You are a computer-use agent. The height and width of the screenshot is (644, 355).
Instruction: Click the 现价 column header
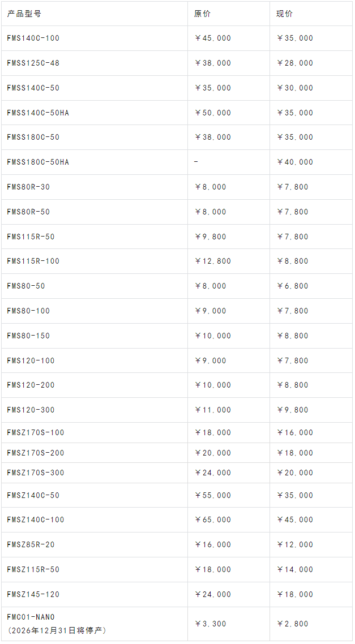[x=285, y=14]
